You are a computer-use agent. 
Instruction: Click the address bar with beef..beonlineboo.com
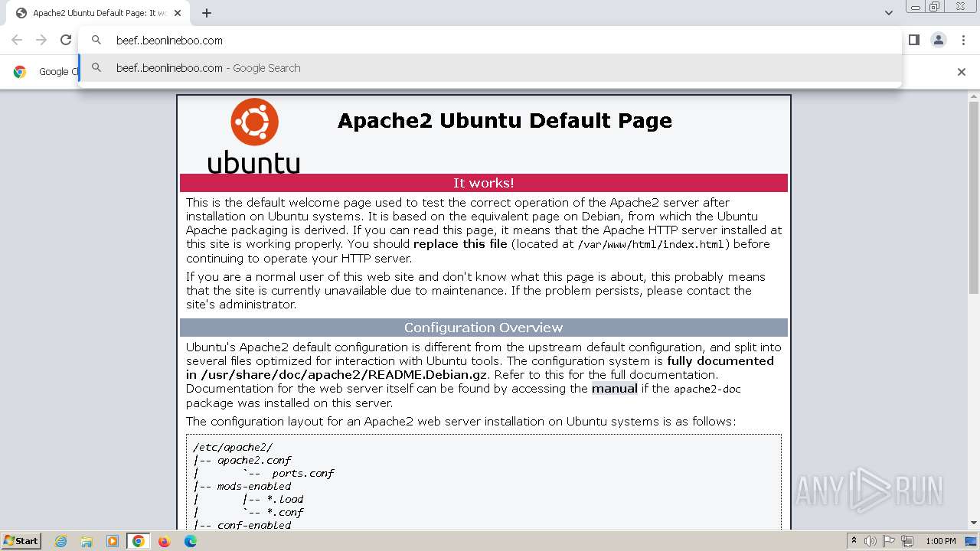tap(490, 41)
